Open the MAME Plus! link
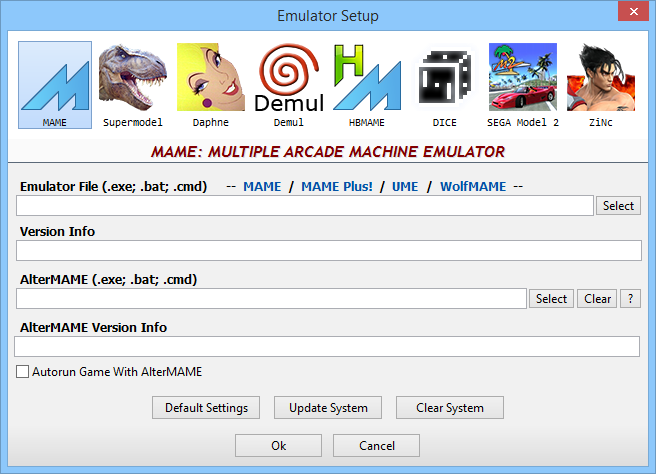Viewport: 656px width, 474px height. [337, 187]
